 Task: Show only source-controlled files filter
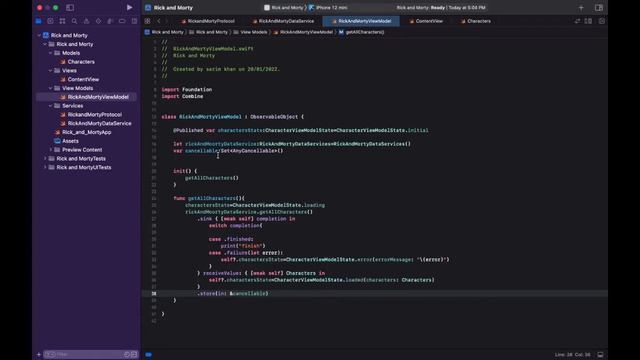point(134,354)
